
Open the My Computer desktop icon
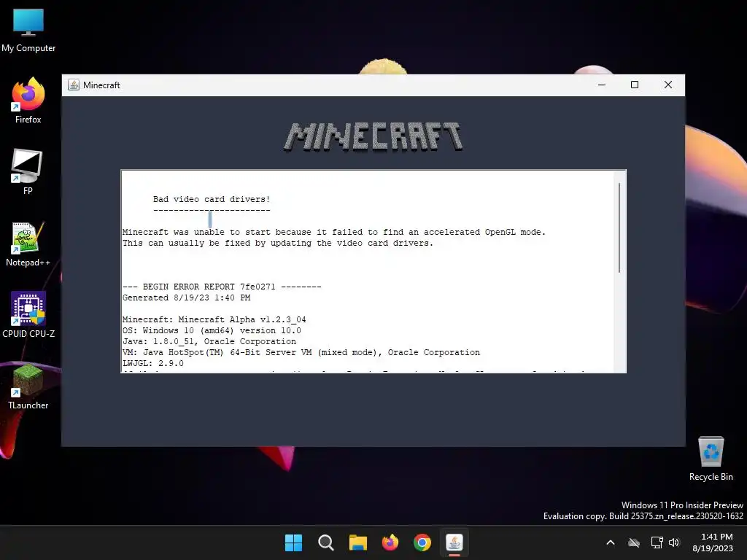(28, 31)
